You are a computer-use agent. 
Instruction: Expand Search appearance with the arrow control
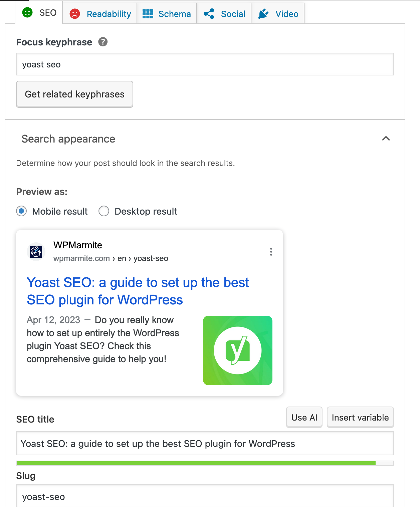386,139
